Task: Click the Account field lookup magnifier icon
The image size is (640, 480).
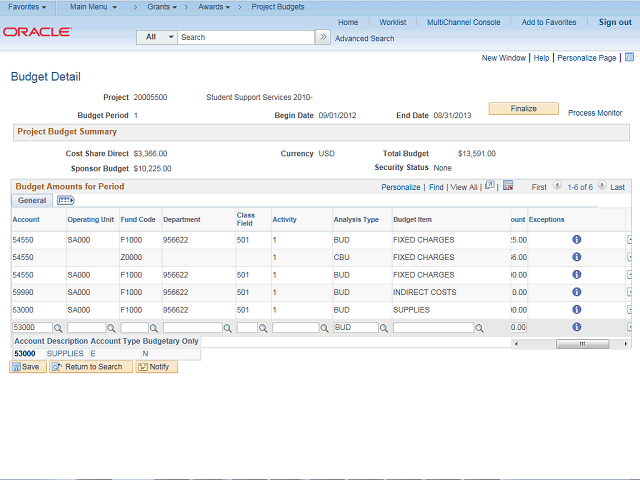Action: (58, 328)
